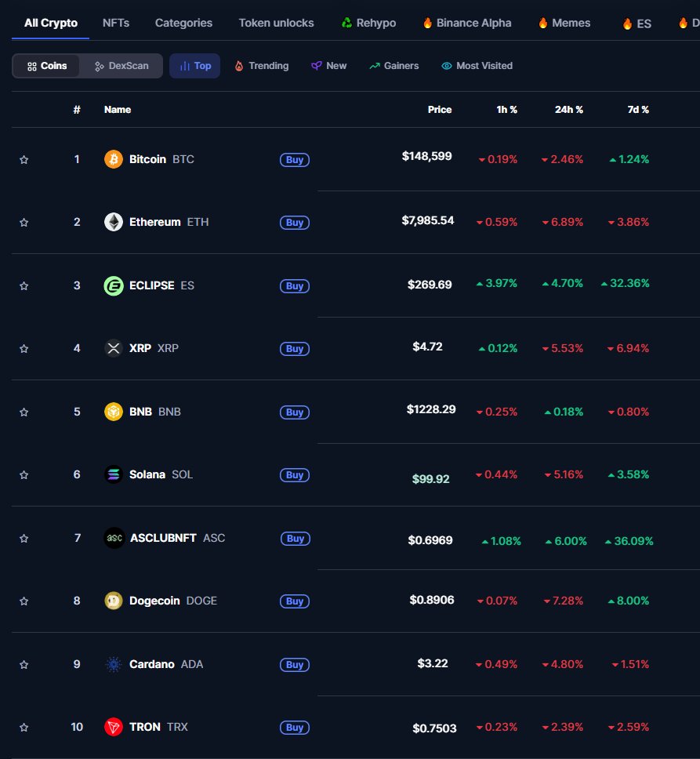The height and width of the screenshot is (759, 700).
Task: Click the ASCLUBNFT asc logo icon
Action: point(114,538)
